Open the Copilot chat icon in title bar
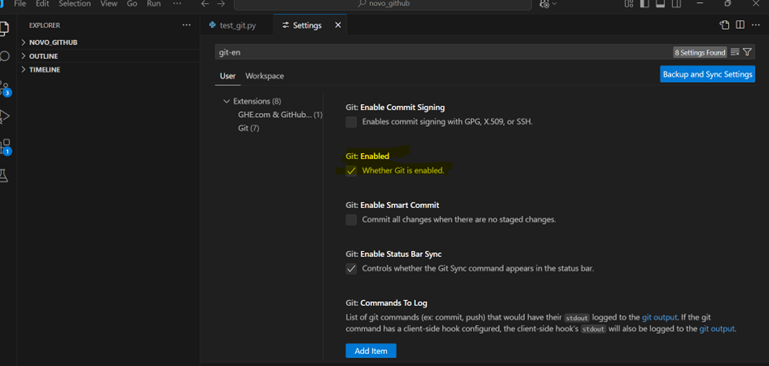Viewport: 769px width, 366px height. pyautogui.click(x=544, y=4)
